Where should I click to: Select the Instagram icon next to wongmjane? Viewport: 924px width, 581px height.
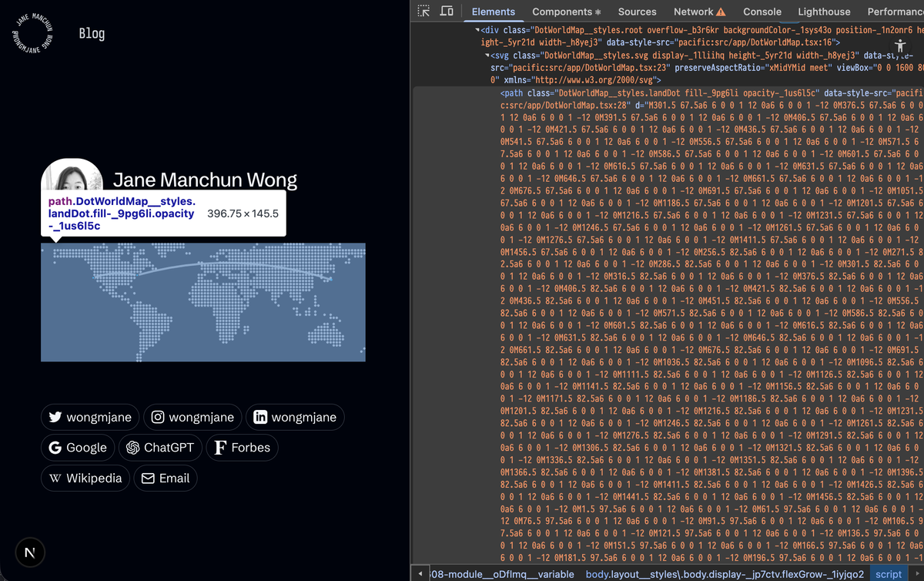point(158,417)
